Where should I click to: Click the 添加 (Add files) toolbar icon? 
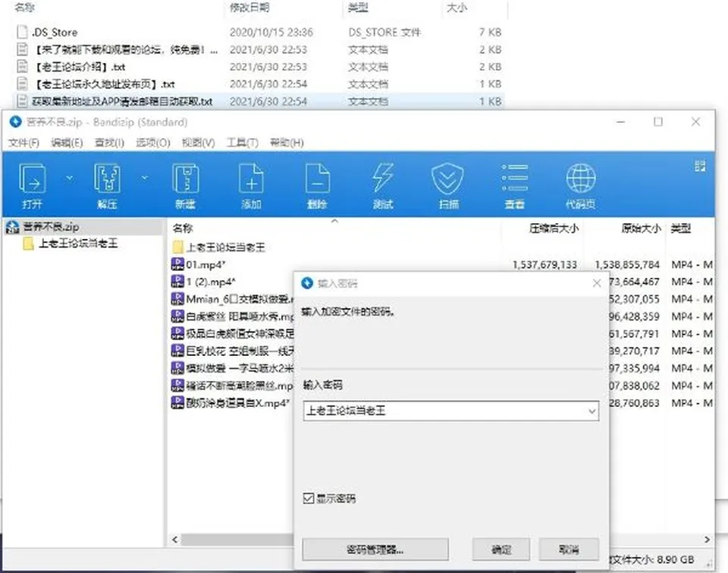[x=251, y=179]
